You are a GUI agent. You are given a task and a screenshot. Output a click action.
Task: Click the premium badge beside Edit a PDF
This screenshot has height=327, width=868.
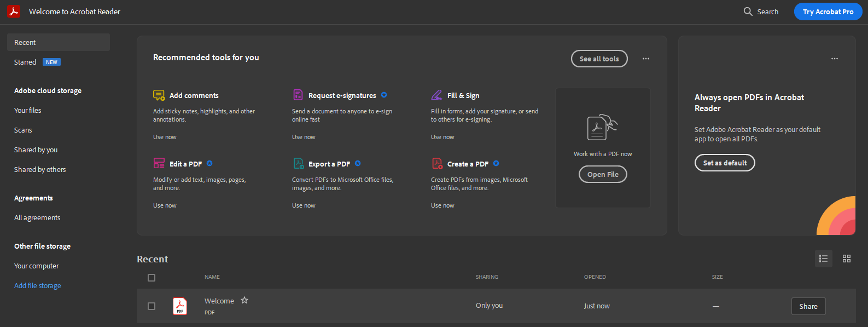coord(209,163)
